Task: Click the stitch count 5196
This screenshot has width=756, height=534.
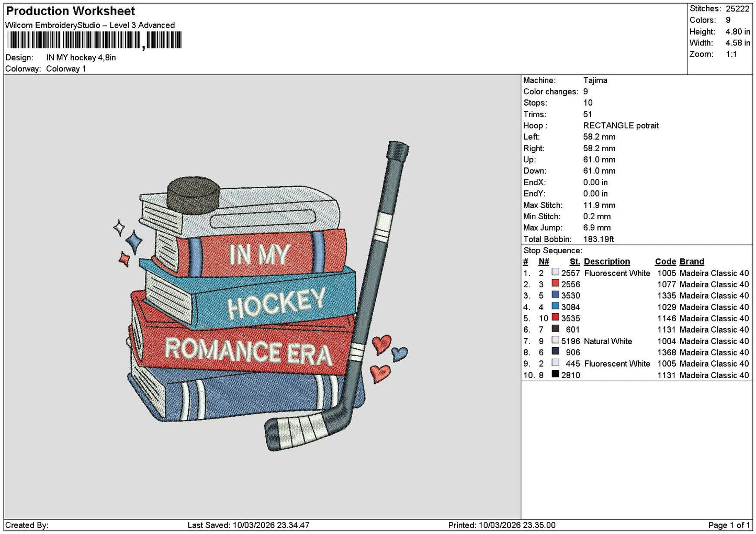Action: (570, 341)
